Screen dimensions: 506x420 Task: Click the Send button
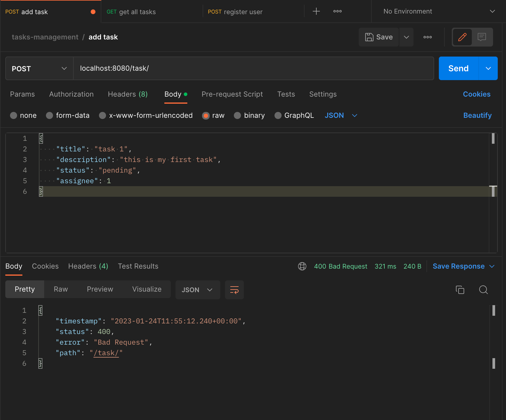(459, 68)
